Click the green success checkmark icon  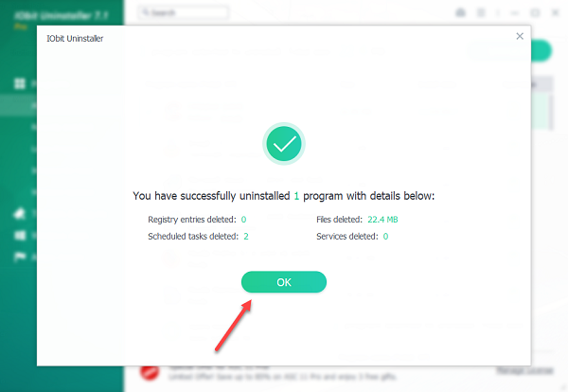click(x=283, y=145)
